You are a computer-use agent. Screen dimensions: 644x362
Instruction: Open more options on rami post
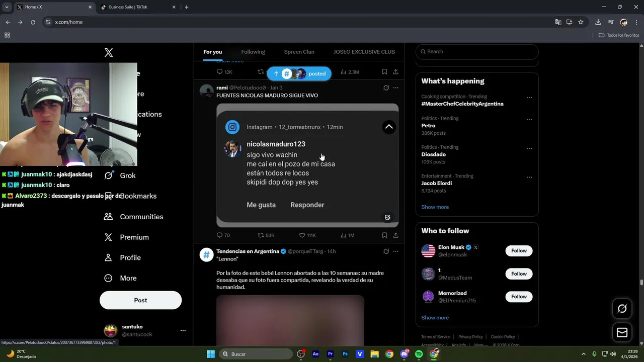point(396,87)
